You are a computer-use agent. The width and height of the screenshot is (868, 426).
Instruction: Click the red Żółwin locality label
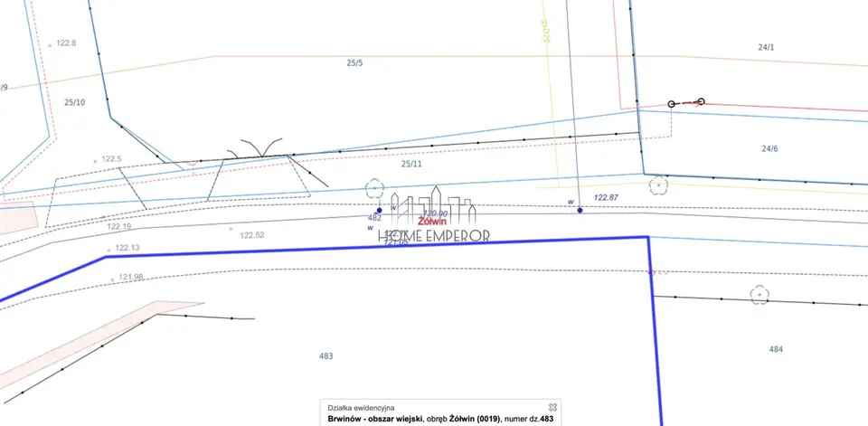pos(432,221)
